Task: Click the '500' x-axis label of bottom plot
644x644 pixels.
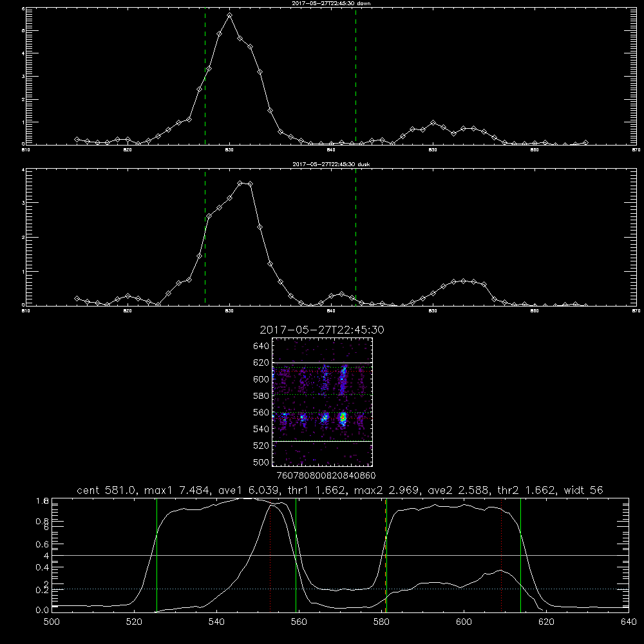Action: [x=52, y=622]
